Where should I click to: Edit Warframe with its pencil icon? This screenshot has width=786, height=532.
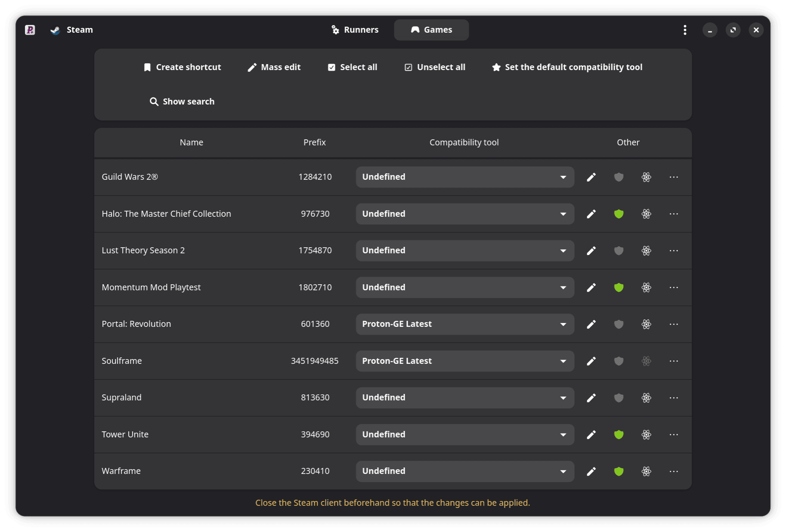tap(591, 471)
